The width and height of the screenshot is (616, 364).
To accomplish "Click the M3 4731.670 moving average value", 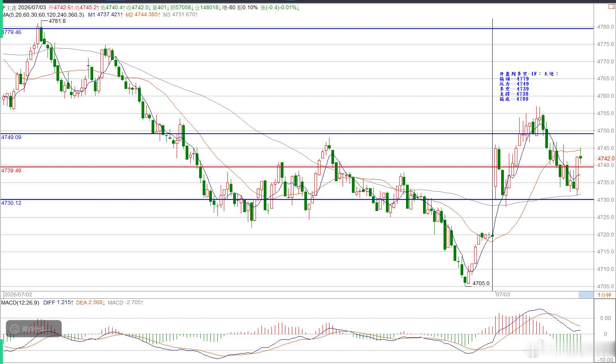I will [180, 15].
